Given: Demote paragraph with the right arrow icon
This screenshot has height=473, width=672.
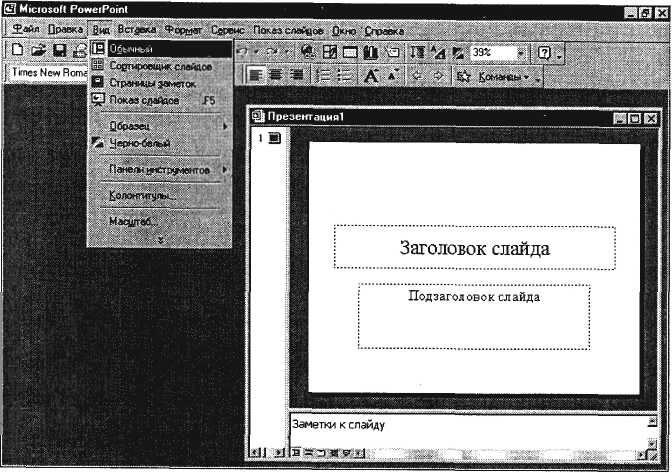Looking at the screenshot, I should pyautogui.click(x=438, y=76).
